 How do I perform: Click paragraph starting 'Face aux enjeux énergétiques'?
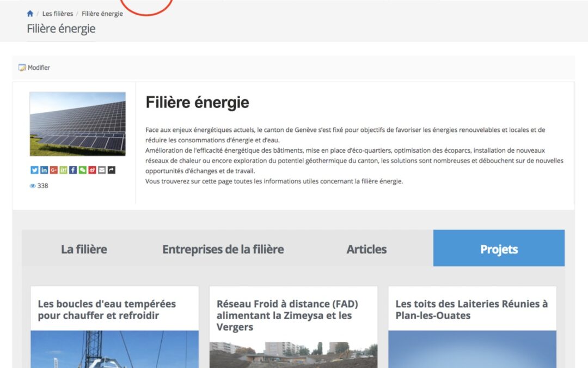click(345, 135)
